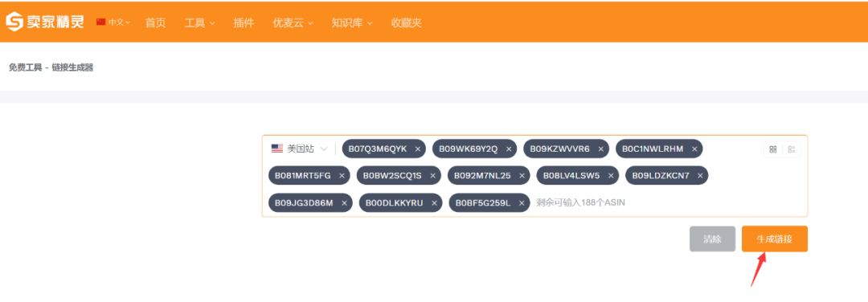
Task: Go to 首页 in the navigation bar
Action: pyautogui.click(x=155, y=22)
